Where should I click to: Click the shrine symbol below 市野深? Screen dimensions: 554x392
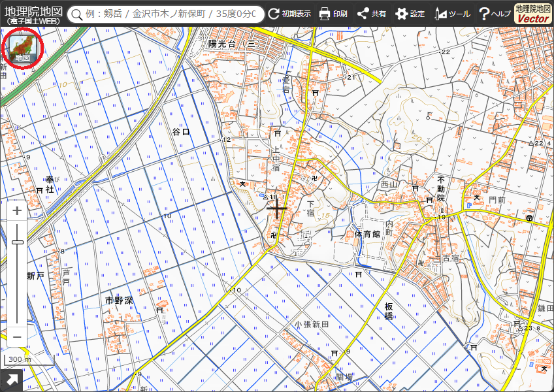pyautogui.click(x=159, y=310)
